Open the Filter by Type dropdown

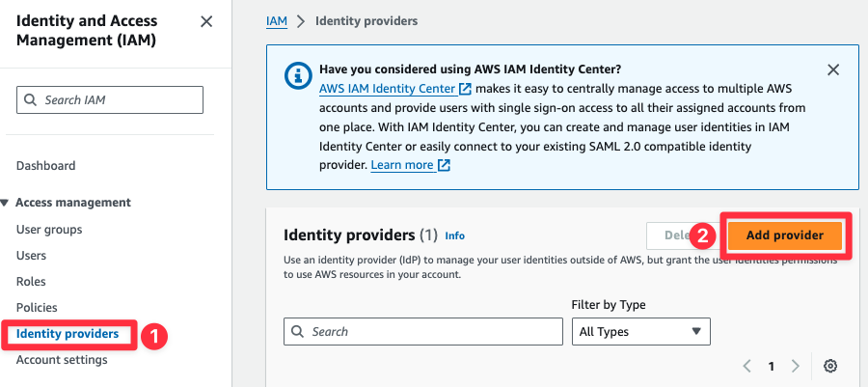641,332
